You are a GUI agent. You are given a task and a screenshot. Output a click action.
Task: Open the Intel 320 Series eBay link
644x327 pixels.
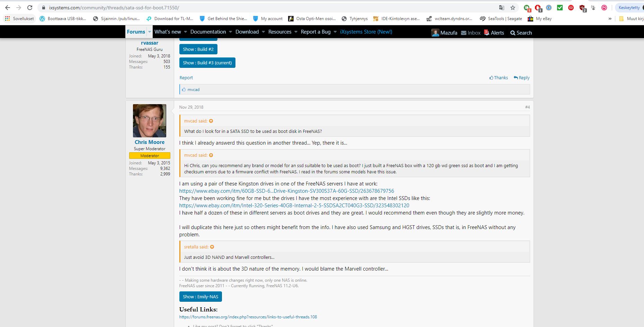tap(294, 206)
